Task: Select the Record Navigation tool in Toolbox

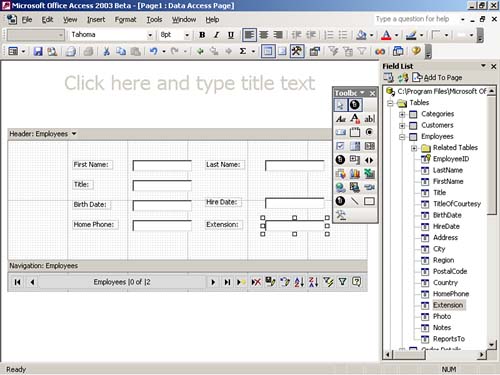Action: 369,160
